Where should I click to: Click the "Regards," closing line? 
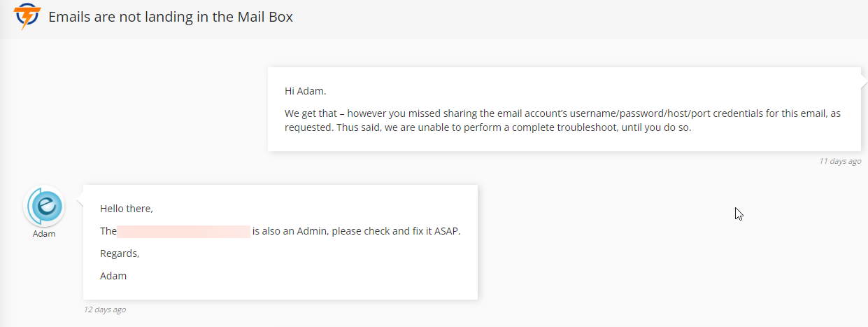coord(120,253)
